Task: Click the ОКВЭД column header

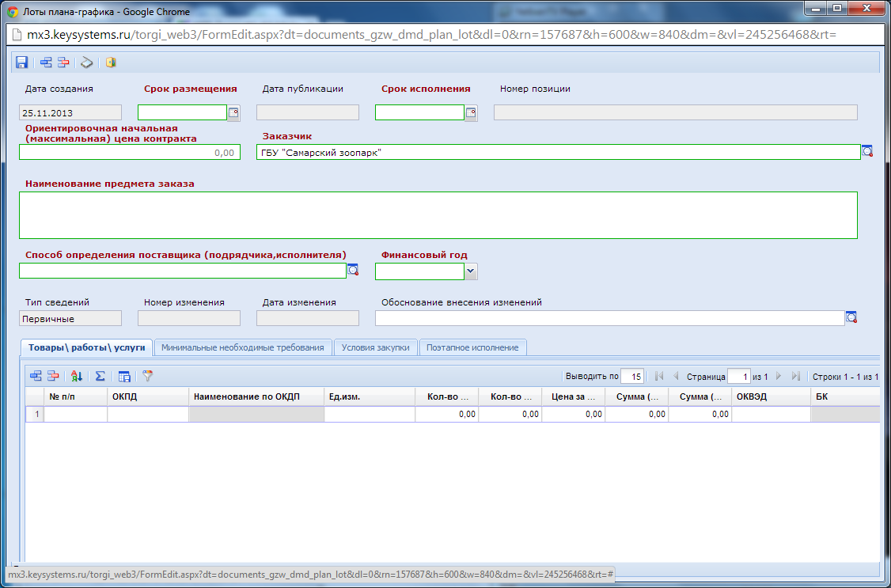Action: click(770, 396)
